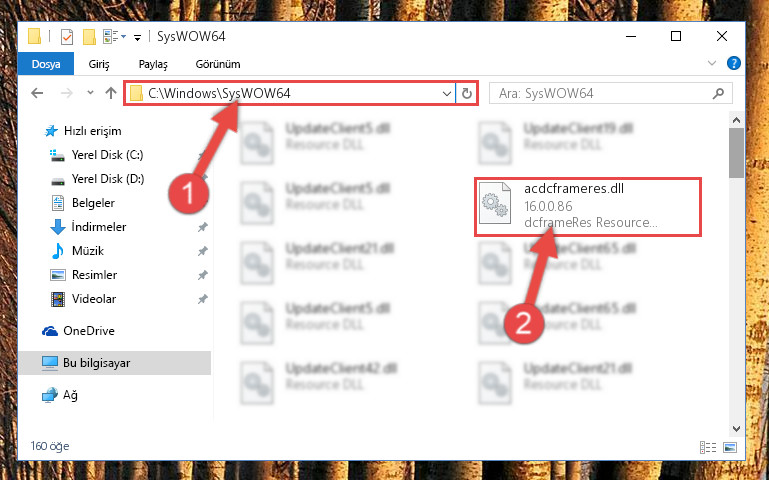Open the Customize Quick Access Toolbar dropdown
Screen dimensions: 769x480
(x=138, y=37)
